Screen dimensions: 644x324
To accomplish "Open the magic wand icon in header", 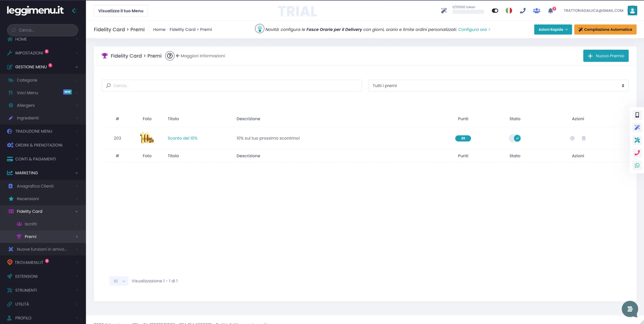I will coord(444,11).
